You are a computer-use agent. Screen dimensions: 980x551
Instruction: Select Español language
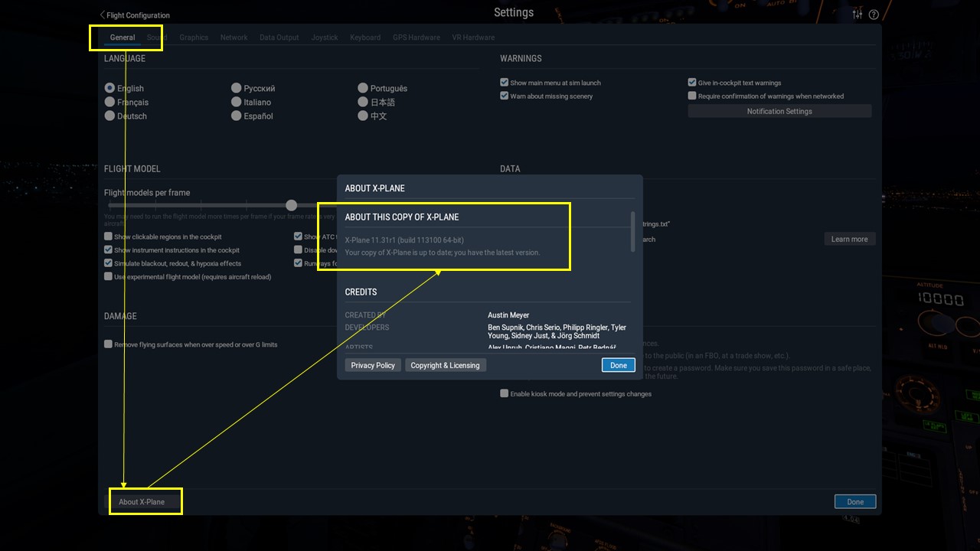point(237,116)
